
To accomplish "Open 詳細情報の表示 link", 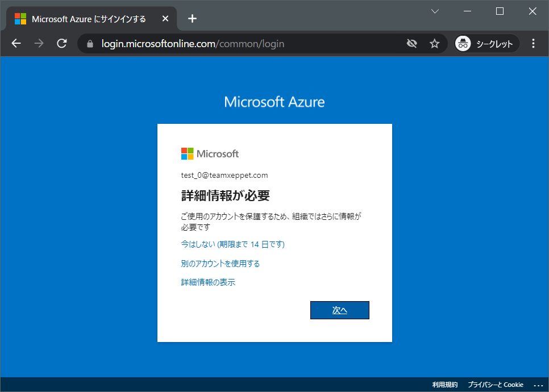I will [x=208, y=282].
